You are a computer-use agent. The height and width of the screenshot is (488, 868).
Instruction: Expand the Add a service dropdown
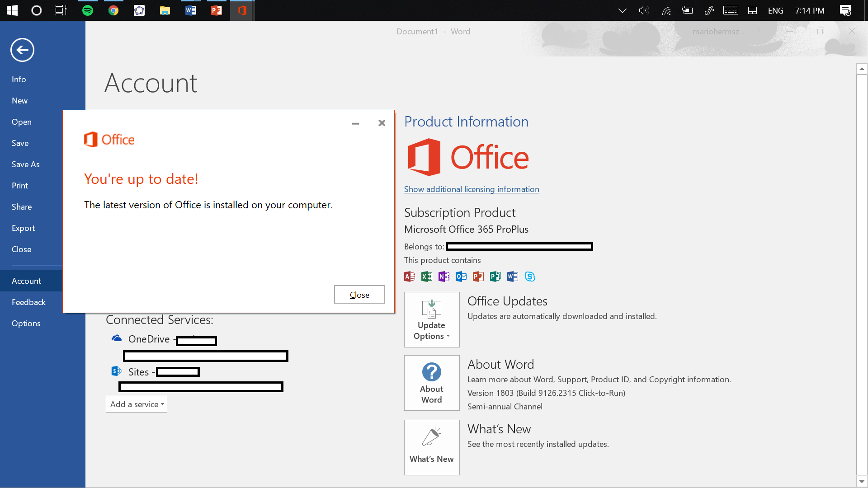click(136, 404)
